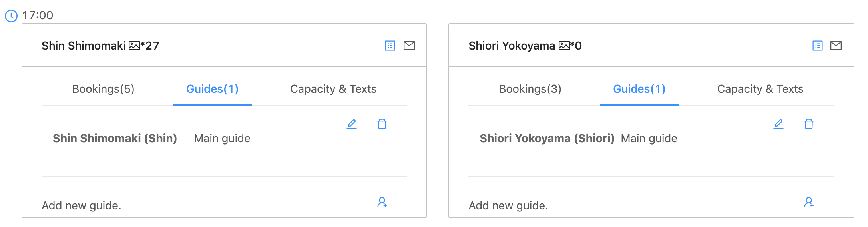Select Guides(1) tab in Shin Shimomaki card

coord(212,89)
